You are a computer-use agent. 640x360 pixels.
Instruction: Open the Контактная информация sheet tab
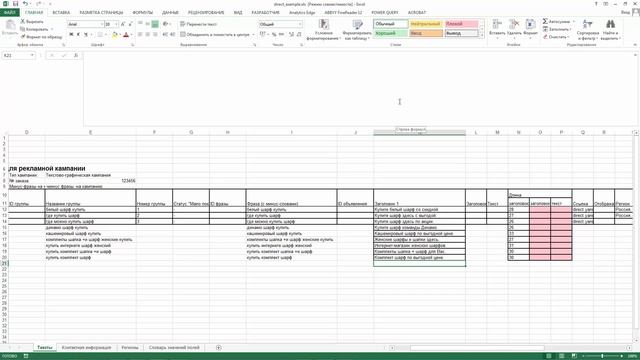[x=86, y=347]
